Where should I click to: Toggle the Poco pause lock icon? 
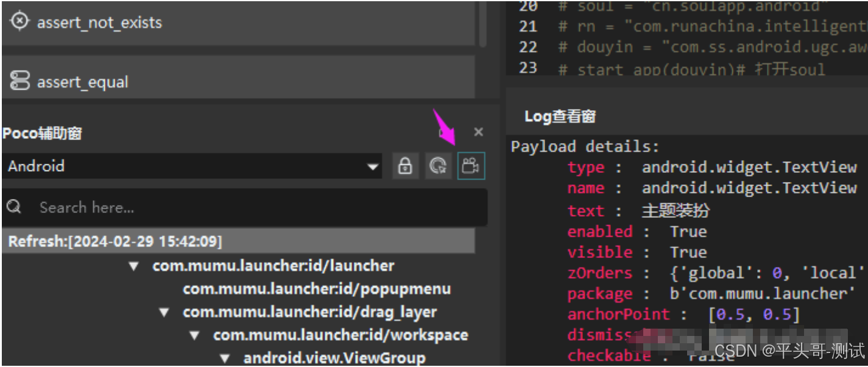tap(405, 166)
